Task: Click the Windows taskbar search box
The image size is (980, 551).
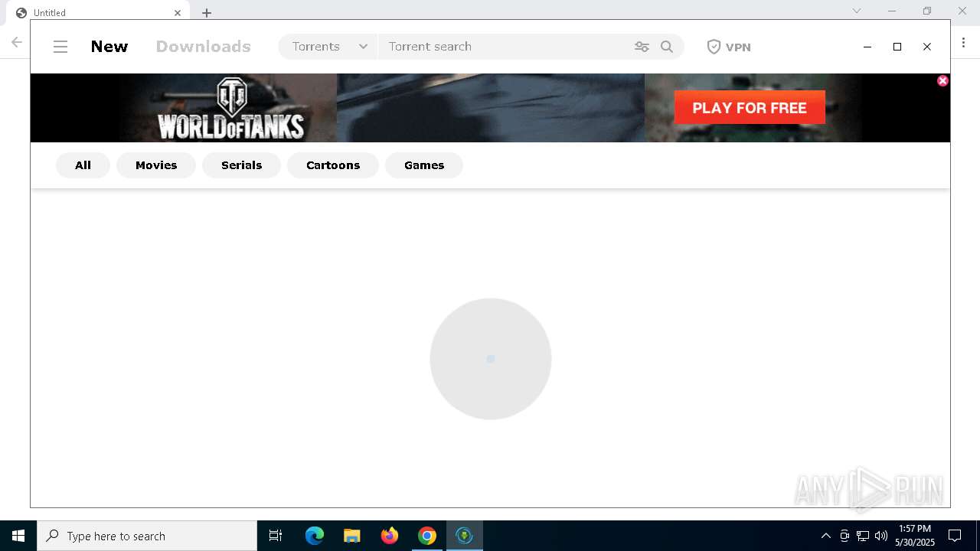Action: (x=147, y=536)
